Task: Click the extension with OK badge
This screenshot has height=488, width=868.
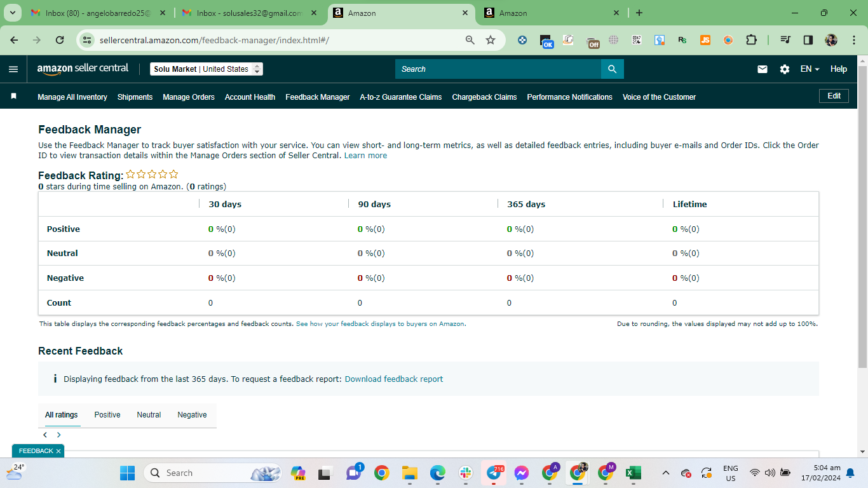Action: 546,41
